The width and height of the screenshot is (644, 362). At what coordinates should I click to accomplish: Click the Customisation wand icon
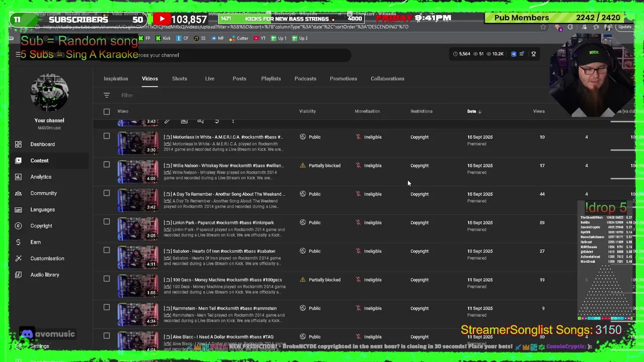(18, 258)
